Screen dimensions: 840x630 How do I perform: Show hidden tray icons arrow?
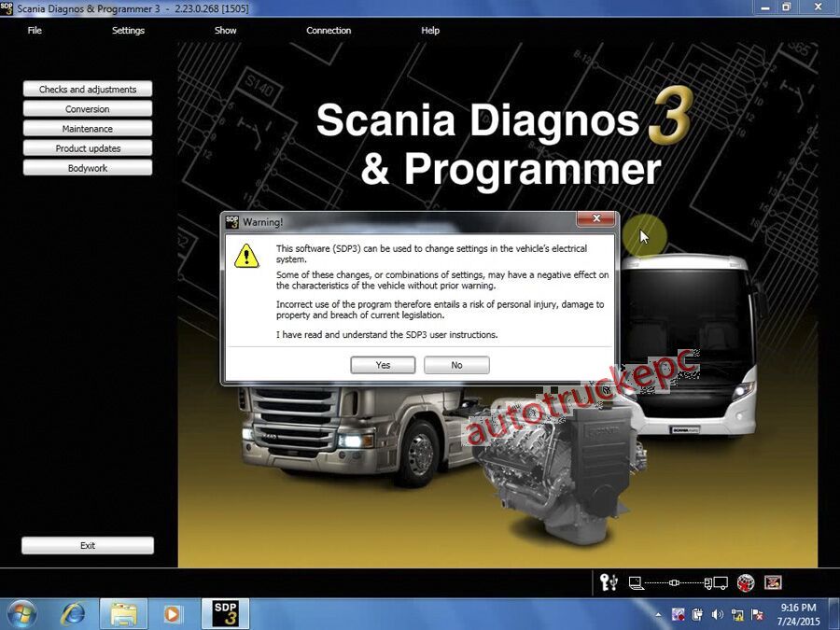[658, 615]
